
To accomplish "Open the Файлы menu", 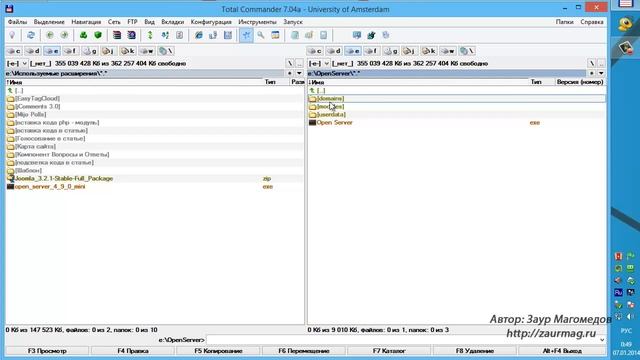I will pos(17,22).
